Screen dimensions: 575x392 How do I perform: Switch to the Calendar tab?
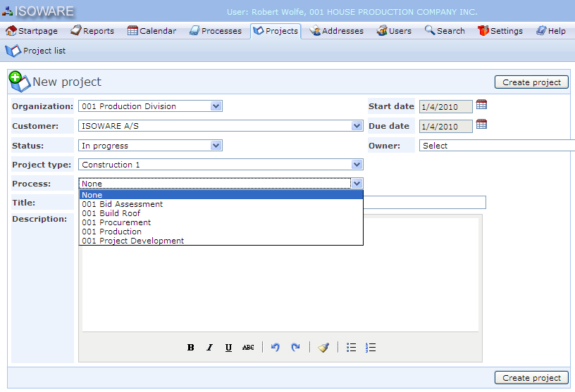point(152,31)
